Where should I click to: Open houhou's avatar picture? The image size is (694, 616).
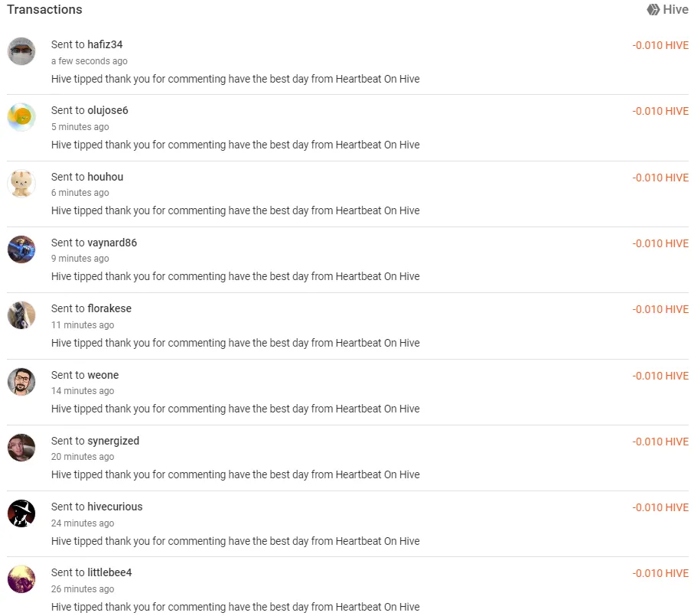click(x=21, y=184)
